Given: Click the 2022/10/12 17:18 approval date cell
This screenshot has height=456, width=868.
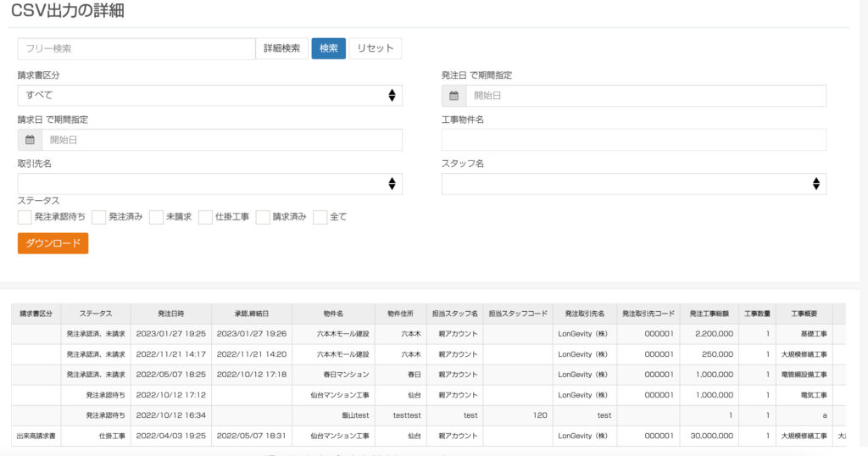Looking at the screenshot, I should (x=252, y=375).
